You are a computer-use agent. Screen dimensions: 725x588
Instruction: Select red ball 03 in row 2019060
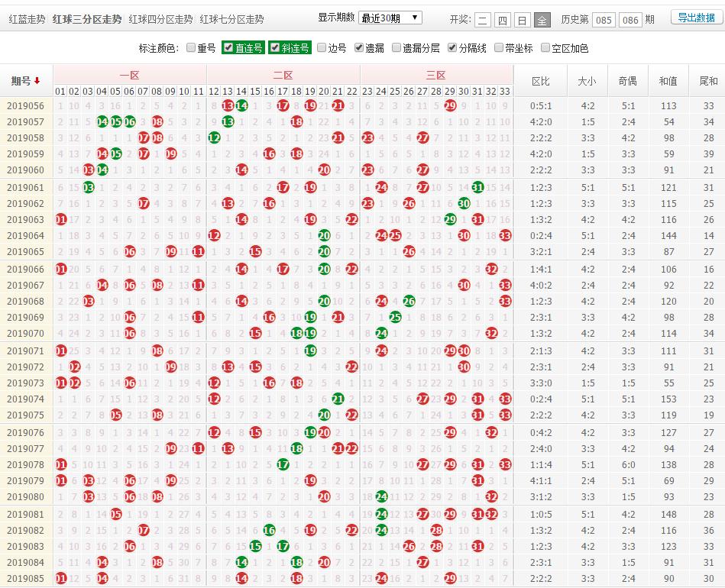point(88,170)
